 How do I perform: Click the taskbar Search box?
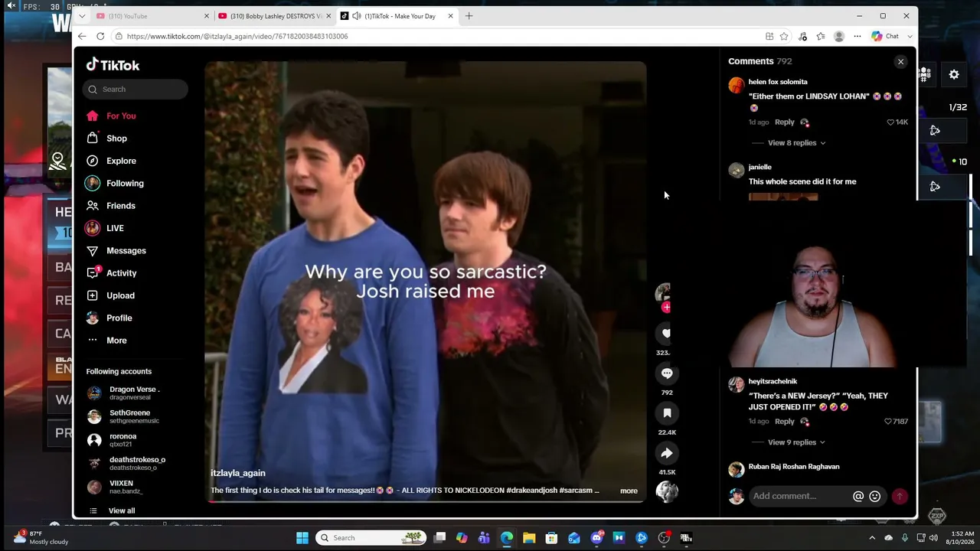tap(371, 538)
